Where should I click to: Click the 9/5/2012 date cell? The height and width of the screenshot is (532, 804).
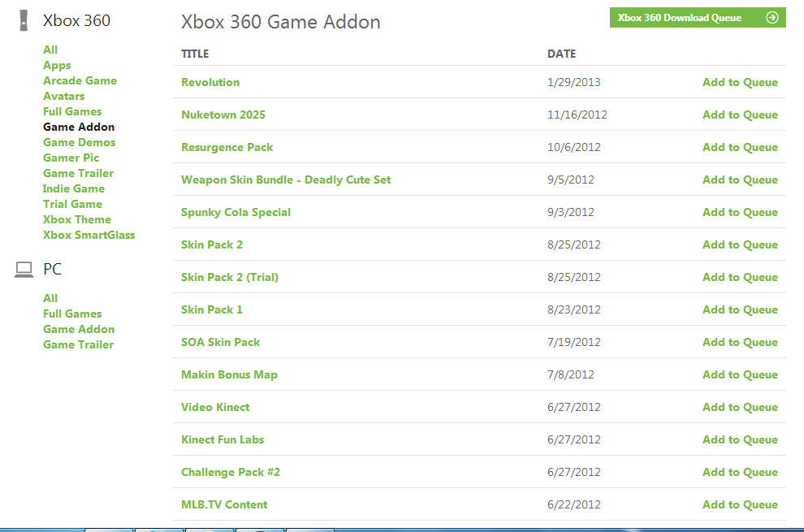coord(571,179)
